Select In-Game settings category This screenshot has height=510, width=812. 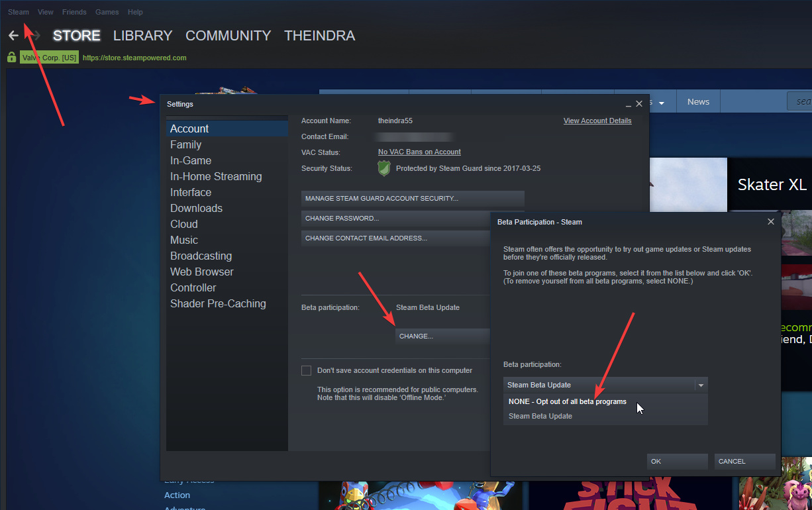(227, 160)
